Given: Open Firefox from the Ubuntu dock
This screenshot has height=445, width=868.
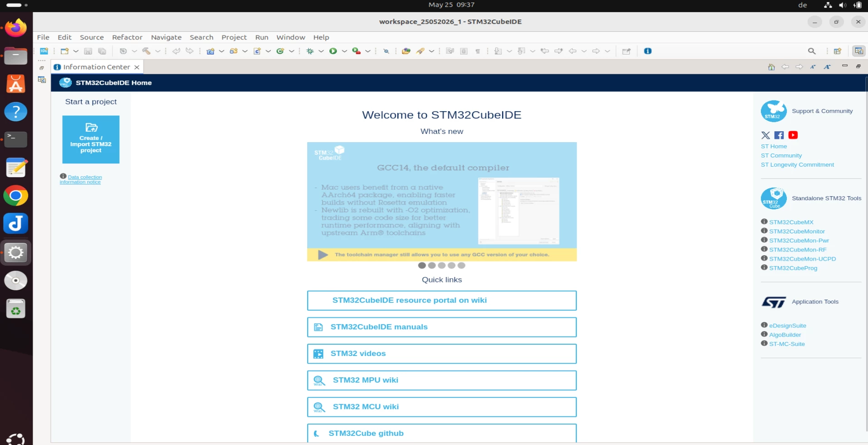Looking at the screenshot, I should tap(16, 28).
